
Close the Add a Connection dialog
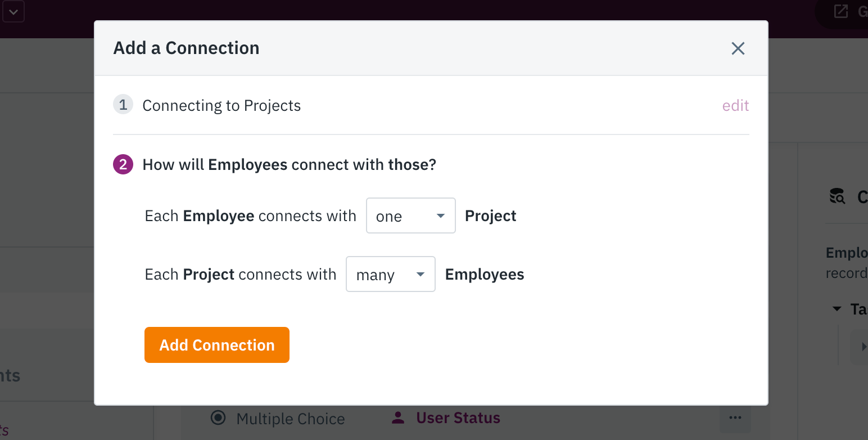[x=738, y=48]
